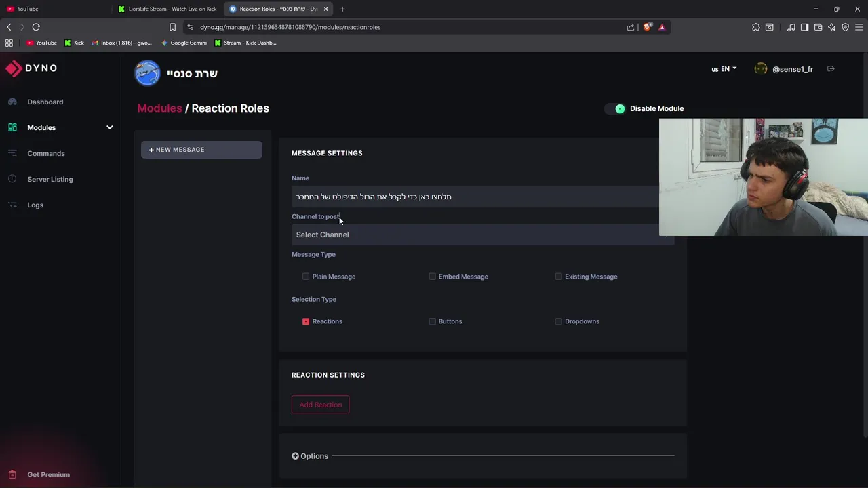This screenshot has height=488, width=868.
Task: Open the Dashboard sidebar icon
Action: tap(12, 102)
